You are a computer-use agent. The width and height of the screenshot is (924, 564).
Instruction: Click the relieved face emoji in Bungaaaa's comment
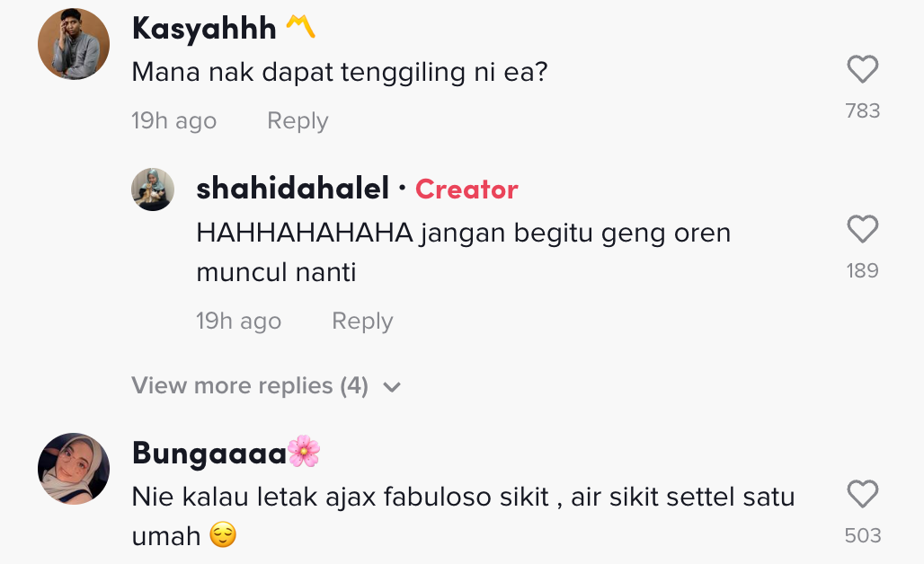click(x=223, y=536)
